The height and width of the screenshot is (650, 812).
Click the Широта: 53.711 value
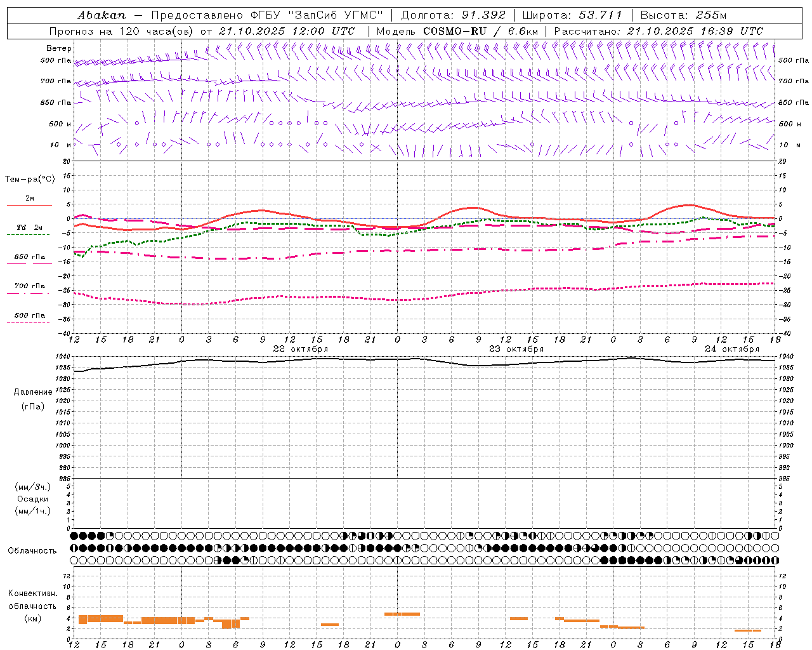[572, 15]
